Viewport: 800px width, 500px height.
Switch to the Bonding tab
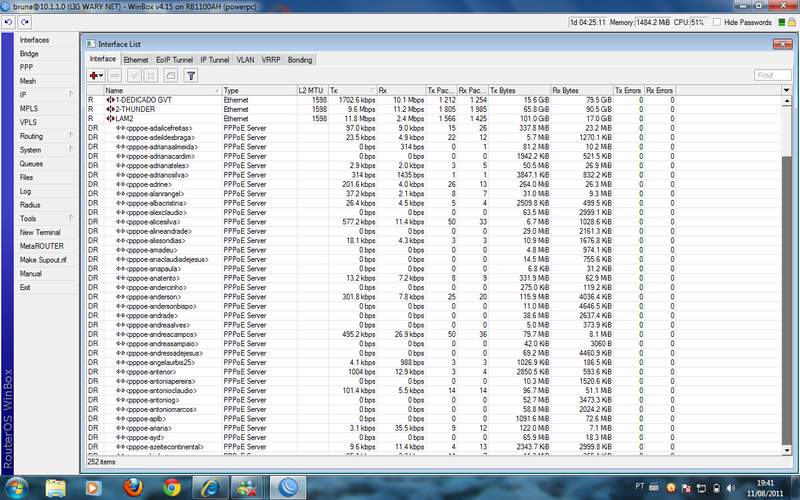300,60
